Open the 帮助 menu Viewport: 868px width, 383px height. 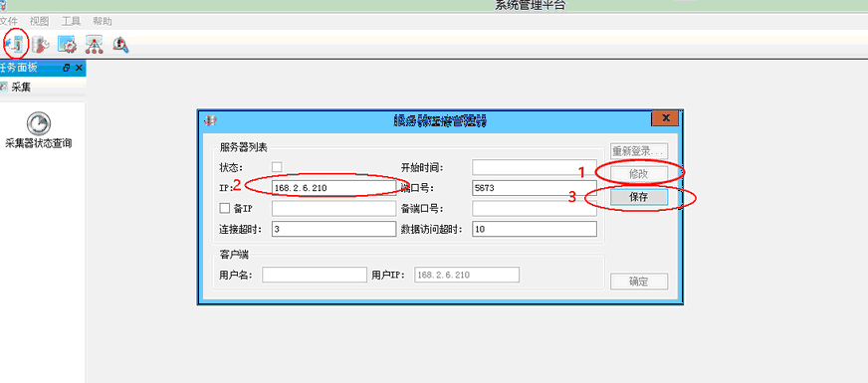pos(103,21)
